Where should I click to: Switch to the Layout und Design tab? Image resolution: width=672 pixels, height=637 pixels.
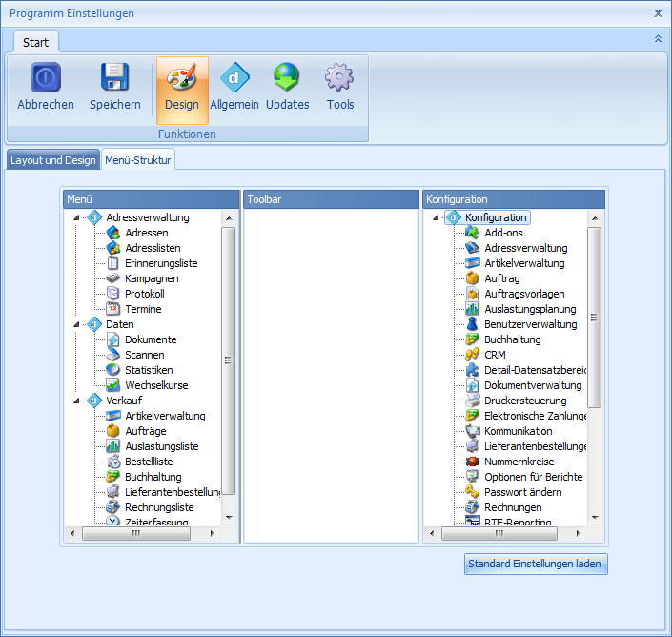(x=53, y=160)
